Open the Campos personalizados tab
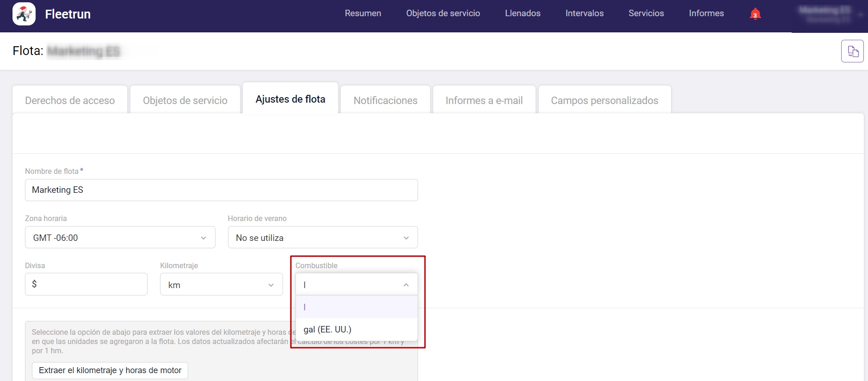 [604, 100]
